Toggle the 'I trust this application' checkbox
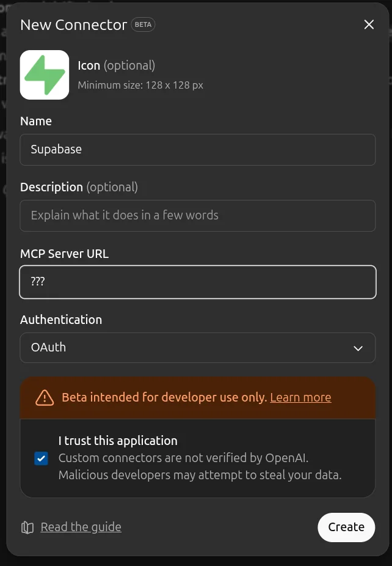 click(41, 458)
